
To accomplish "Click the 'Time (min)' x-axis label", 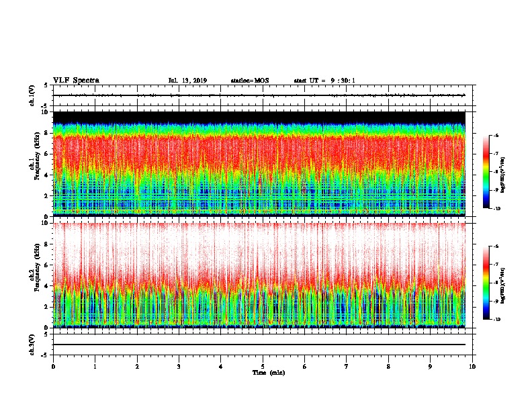I will [269, 373].
